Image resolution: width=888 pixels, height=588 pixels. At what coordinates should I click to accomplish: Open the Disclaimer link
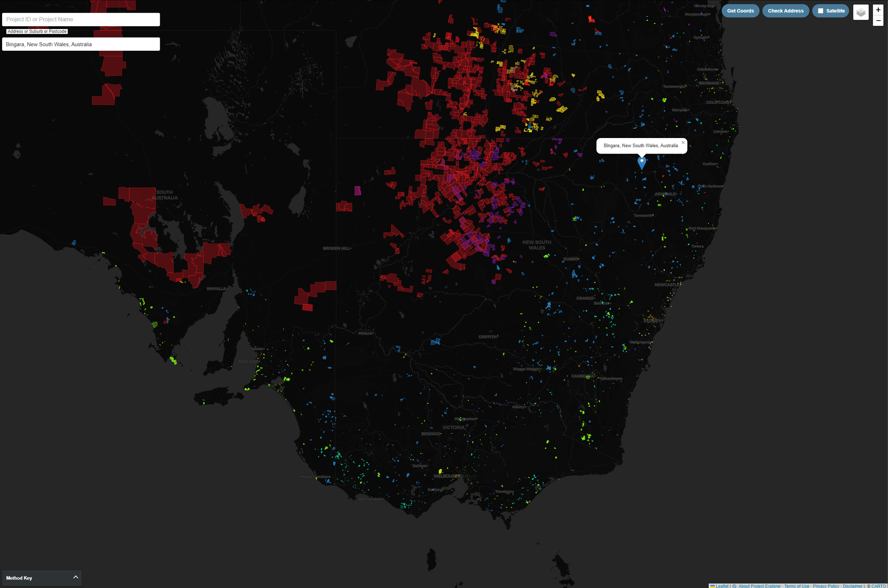pos(852,586)
